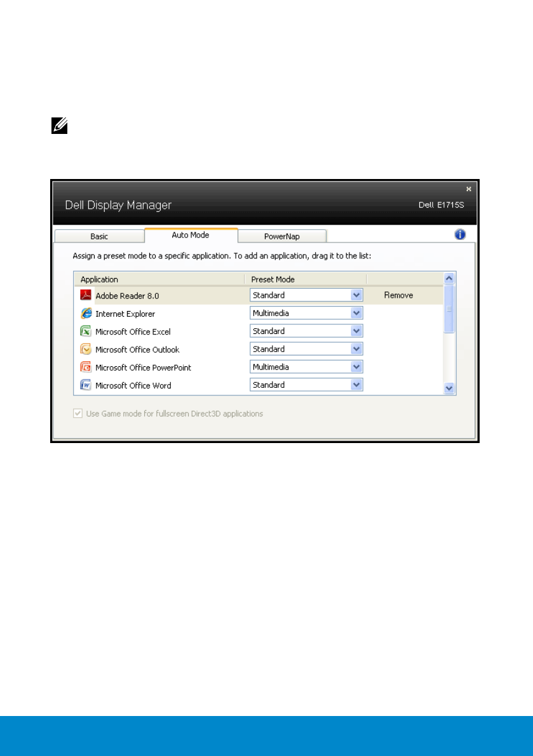This screenshot has height=756, width=533.
Task: Switch to the Basic tab
Action: pyautogui.click(x=99, y=236)
